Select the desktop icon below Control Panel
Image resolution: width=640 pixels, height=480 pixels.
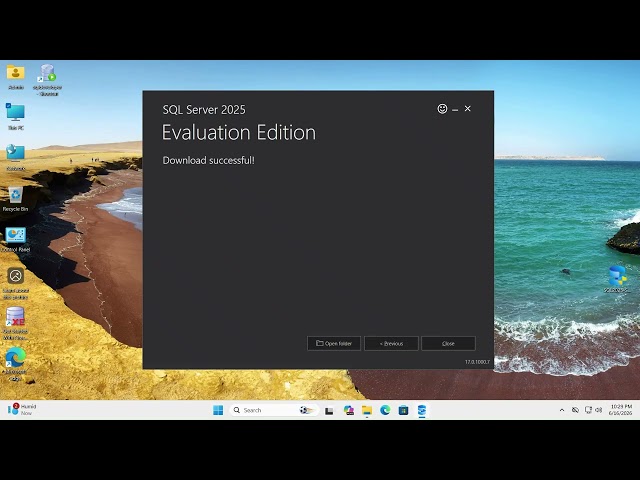[x=16, y=283]
